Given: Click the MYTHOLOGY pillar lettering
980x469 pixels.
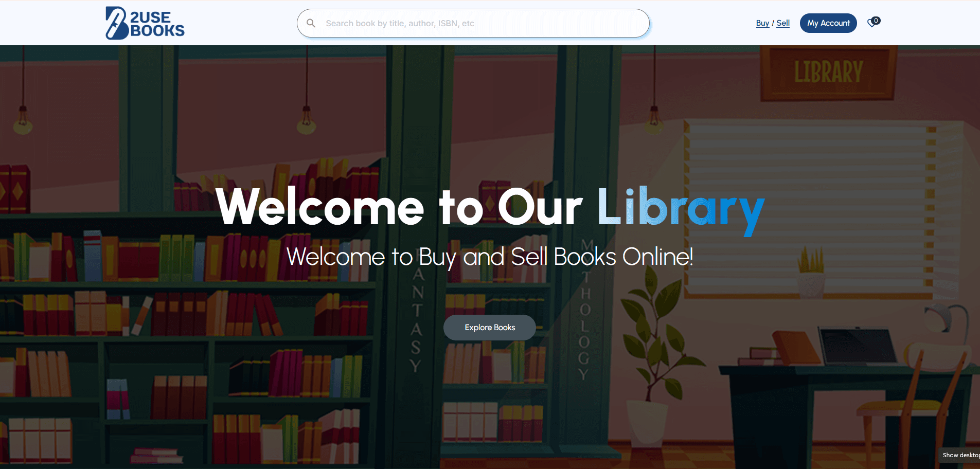Looking at the screenshot, I should click(585, 309).
